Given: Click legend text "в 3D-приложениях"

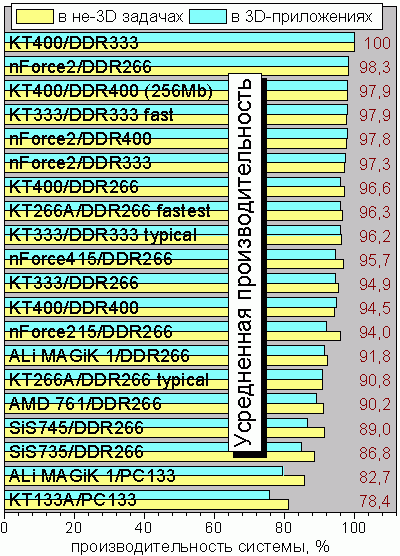Looking at the screenshot, I should (302, 17).
